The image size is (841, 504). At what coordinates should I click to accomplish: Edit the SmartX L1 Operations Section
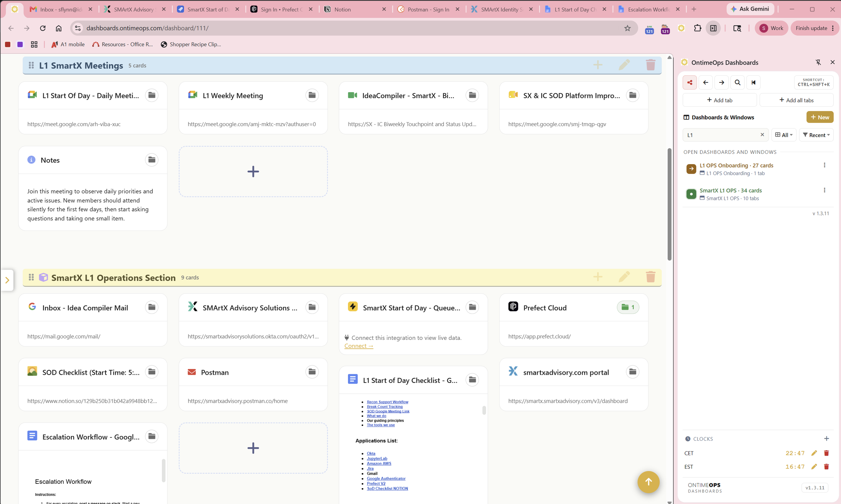coord(624,277)
